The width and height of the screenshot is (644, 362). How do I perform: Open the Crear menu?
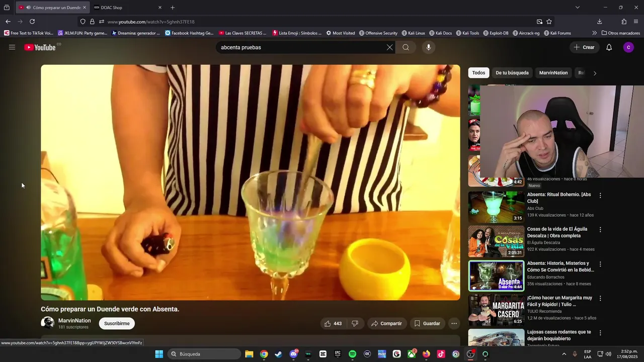pyautogui.click(x=584, y=47)
